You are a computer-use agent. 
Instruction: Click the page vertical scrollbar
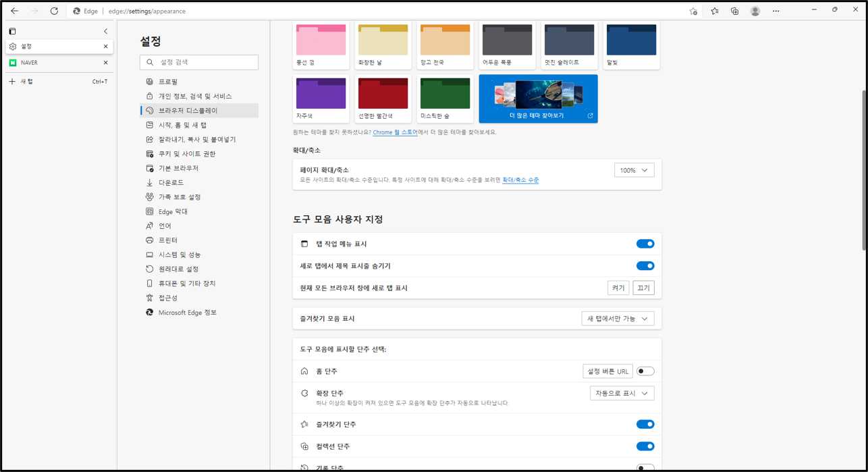864,169
